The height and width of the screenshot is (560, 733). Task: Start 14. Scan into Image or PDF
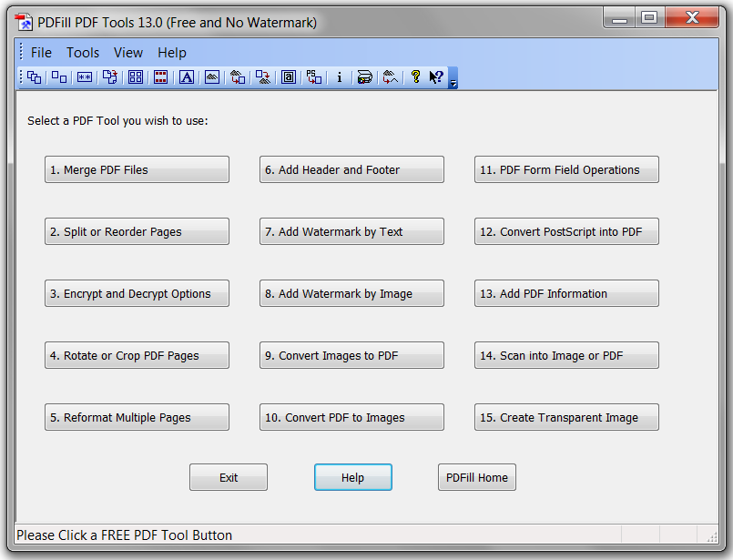click(566, 355)
